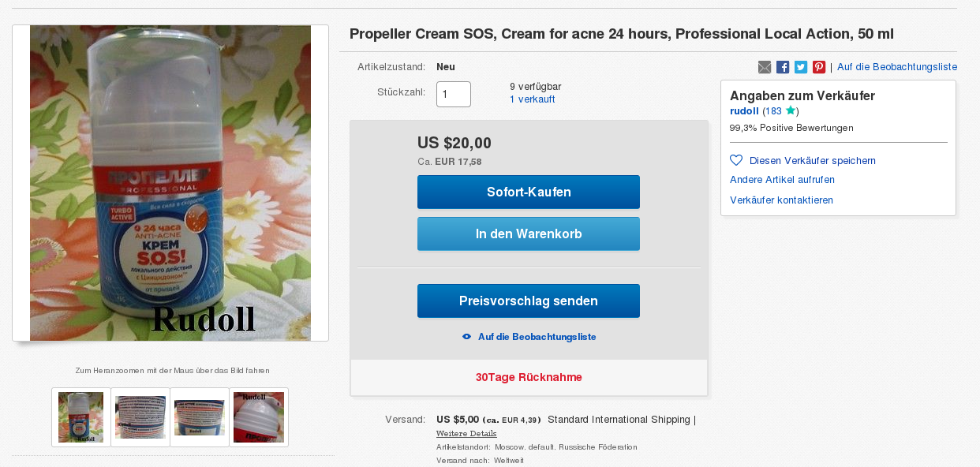This screenshot has width=980, height=467.
Task: Open the '1 verkauft' link
Action: 532,99
